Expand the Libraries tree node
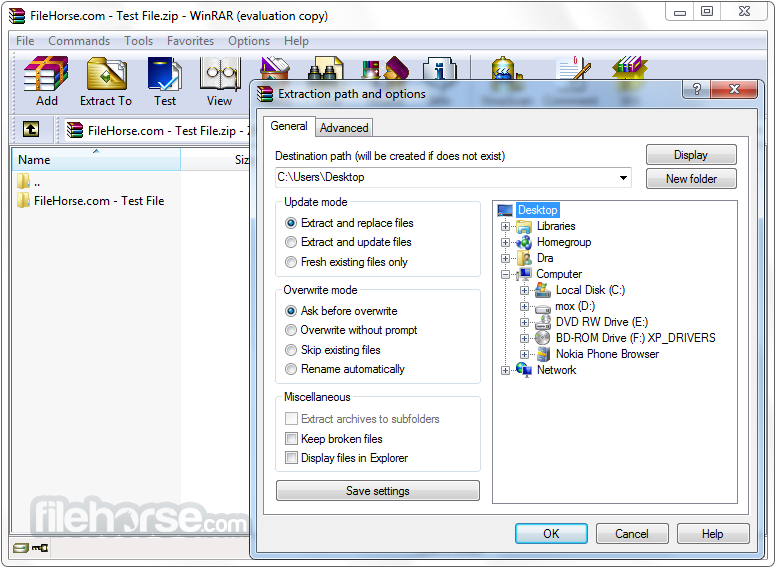Screen dimensions: 776x568 coord(505,227)
